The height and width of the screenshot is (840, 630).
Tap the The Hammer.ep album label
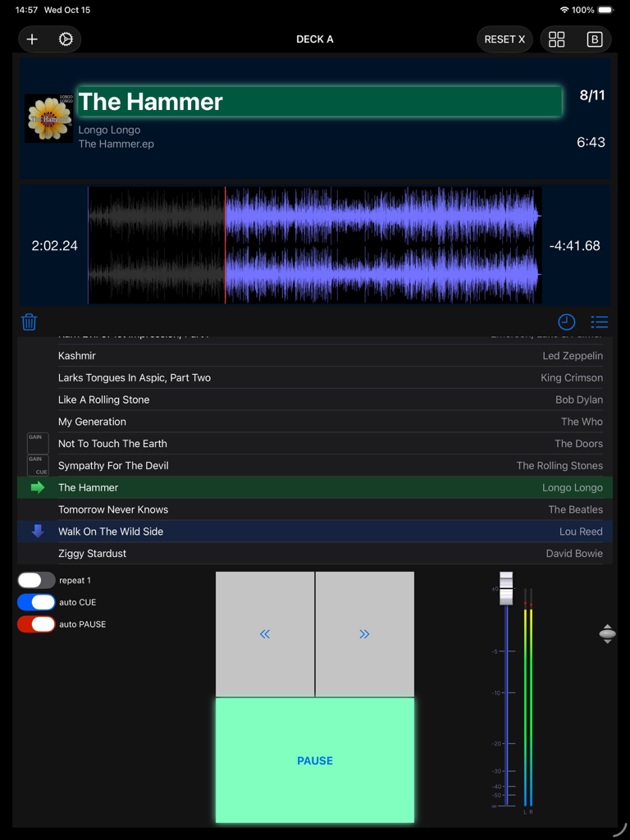116,144
